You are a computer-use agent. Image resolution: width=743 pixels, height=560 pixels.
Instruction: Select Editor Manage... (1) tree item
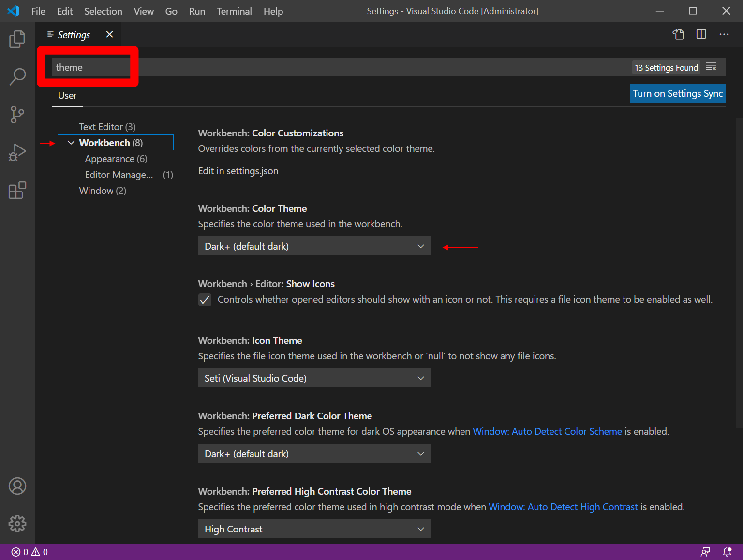[x=129, y=175]
